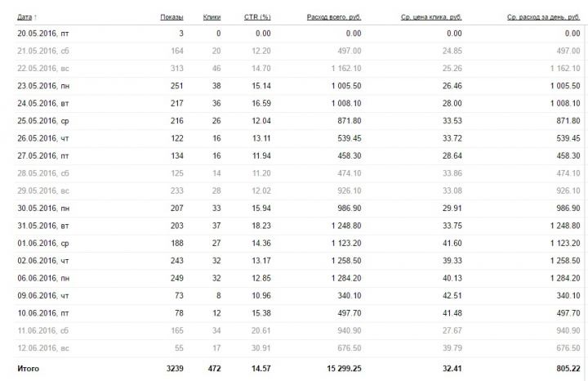This screenshot has height=381, width=588.
Task: Click the total clicks value 472
Action: point(214,368)
